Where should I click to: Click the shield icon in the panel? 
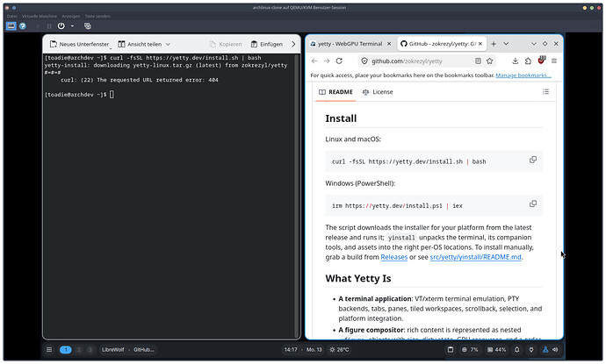coord(531,350)
